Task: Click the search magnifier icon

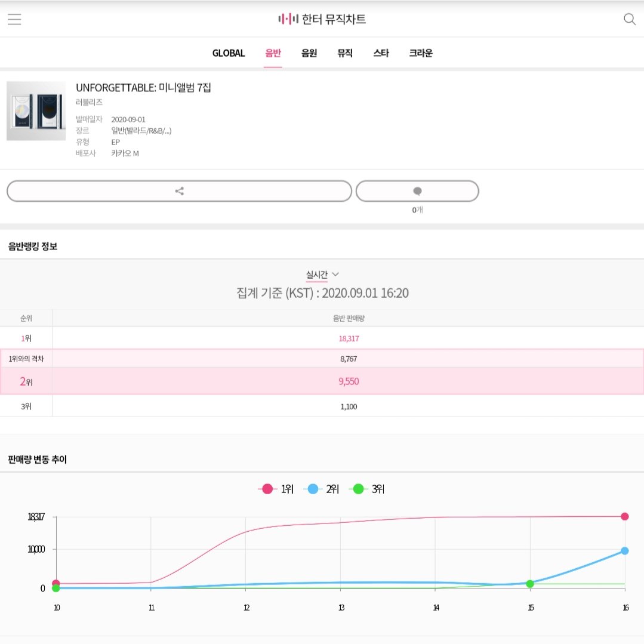Action: coord(630,19)
